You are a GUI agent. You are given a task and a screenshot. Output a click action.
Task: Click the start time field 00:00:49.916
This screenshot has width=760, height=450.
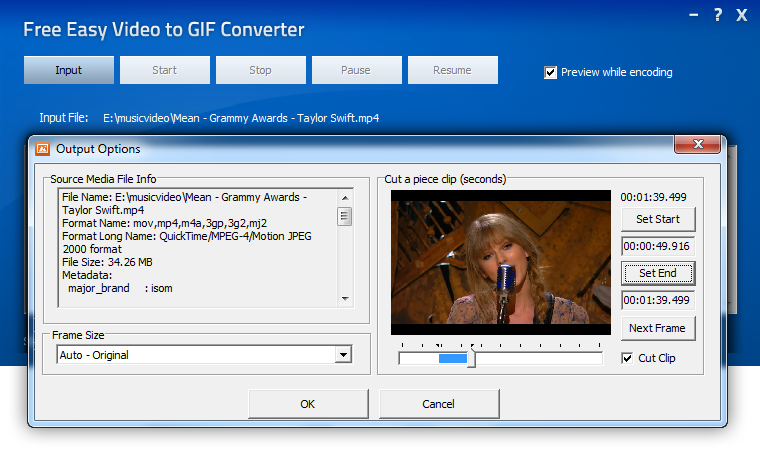[658, 246]
